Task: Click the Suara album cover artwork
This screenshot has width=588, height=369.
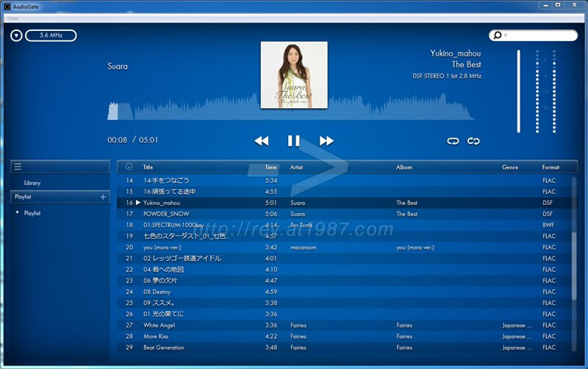Action: 294,75
